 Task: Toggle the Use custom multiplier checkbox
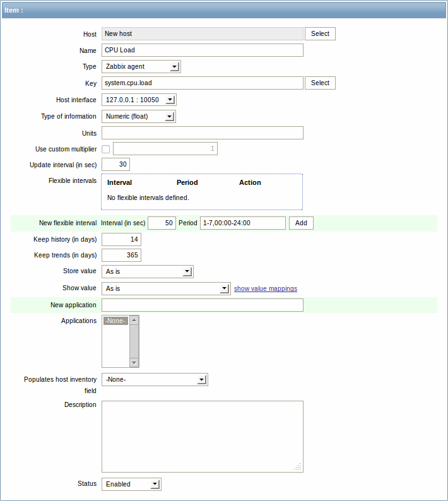(106, 149)
